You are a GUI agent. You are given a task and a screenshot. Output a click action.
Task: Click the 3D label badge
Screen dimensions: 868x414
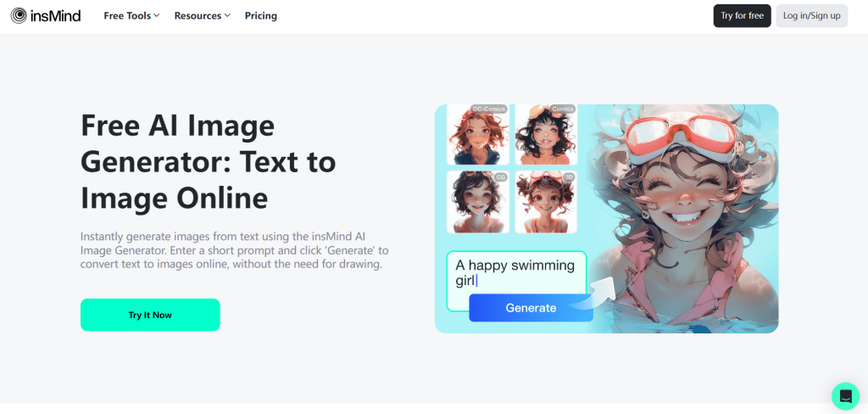569,176
